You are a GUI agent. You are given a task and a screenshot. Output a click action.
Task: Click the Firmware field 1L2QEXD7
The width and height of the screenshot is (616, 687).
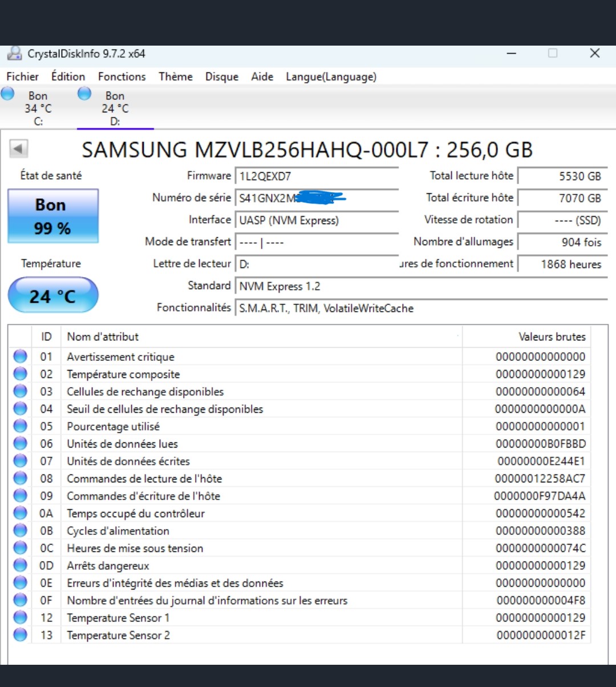point(317,176)
